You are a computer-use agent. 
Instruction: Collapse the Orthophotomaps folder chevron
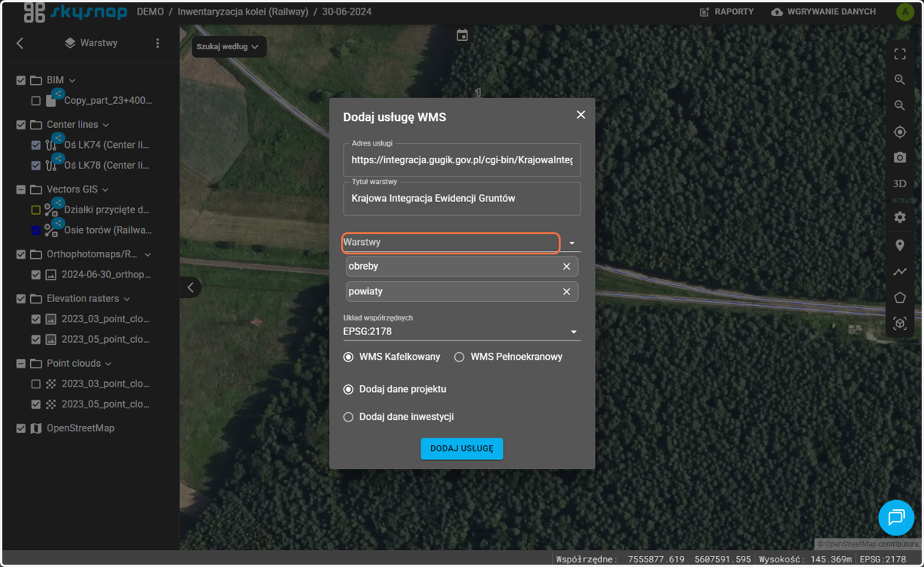tap(148, 254)
